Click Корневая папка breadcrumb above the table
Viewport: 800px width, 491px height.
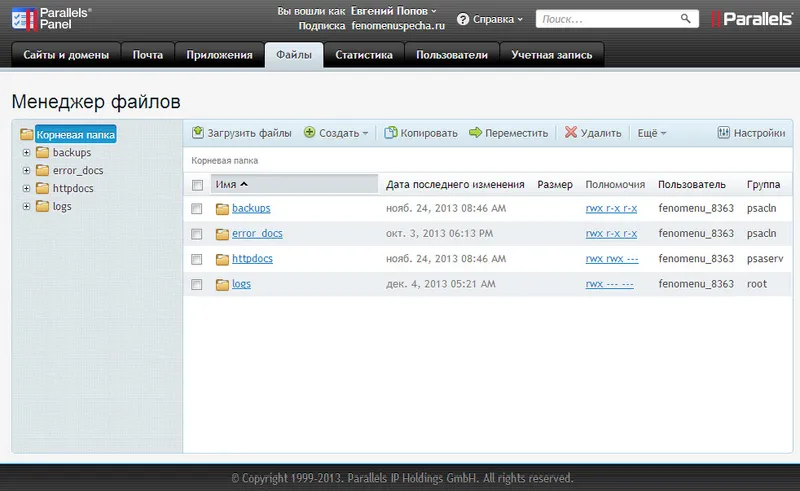click(x=224, y=161)
